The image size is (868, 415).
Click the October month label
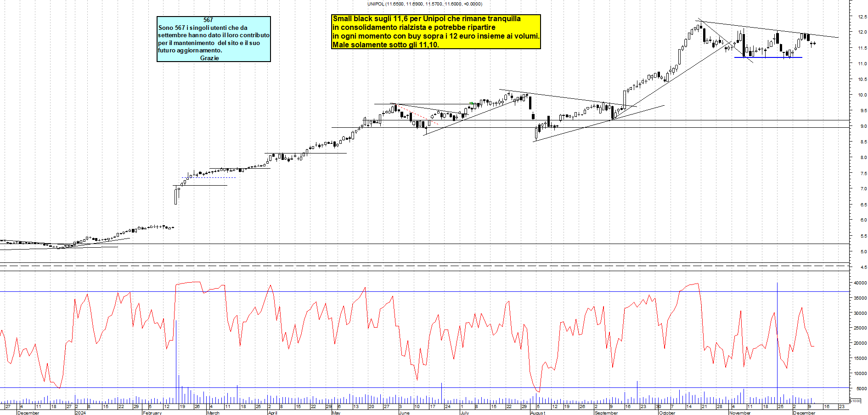[667, 413]
